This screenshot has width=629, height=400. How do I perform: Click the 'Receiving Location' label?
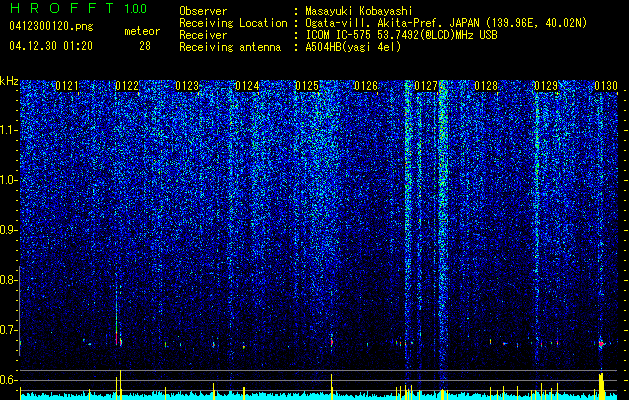click(233, 23)
